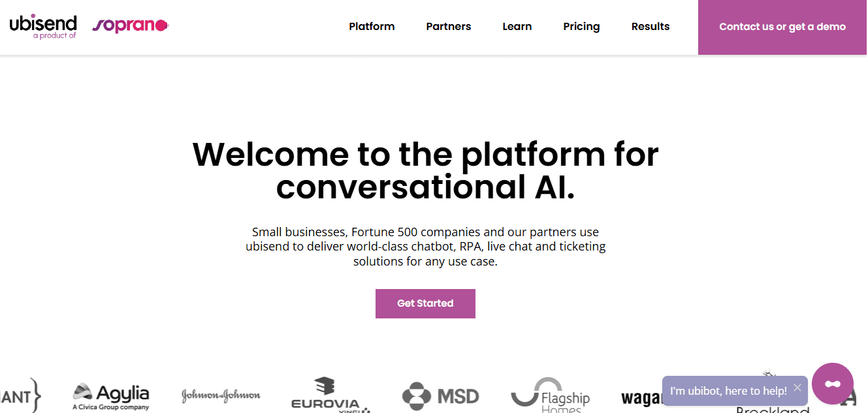This screenshot has height=413, width=868.
Task: Dismiss the ubibot greeting with X
Action: [x=797, y=387]
